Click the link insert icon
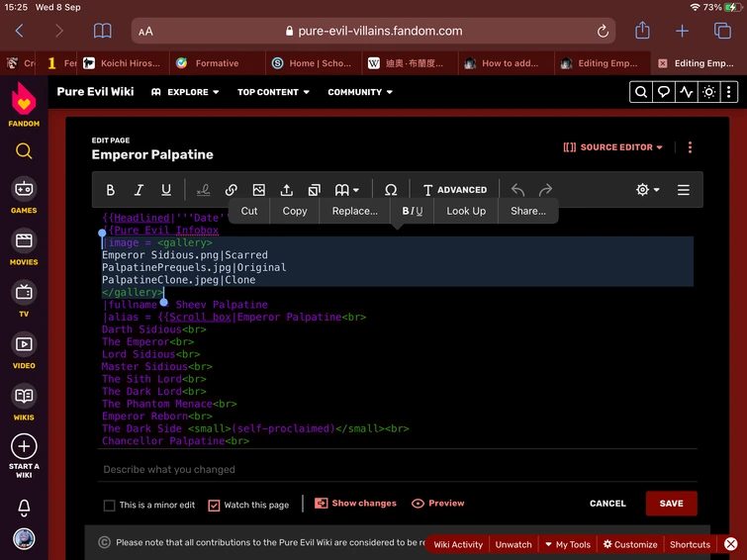This screenshot has width=747, height=560. tap(231, 190)
